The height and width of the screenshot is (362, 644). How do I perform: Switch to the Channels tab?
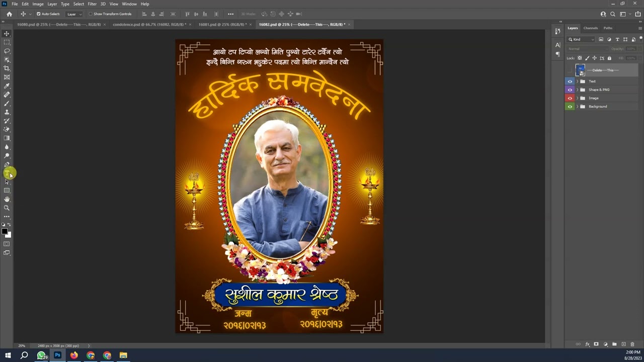pyautogui.click(x=591, y=28)
